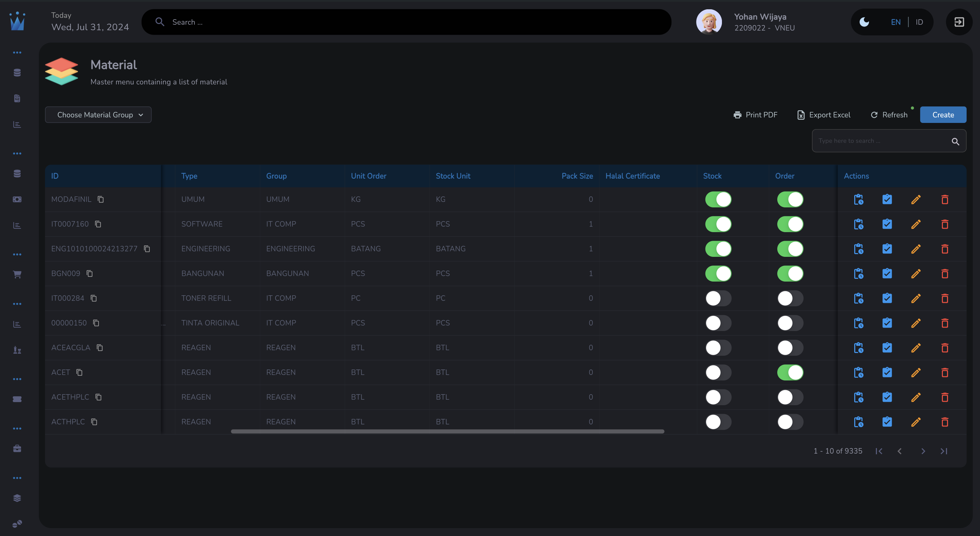980x536 pixels.
Task: Open the ticket sidebar icon
Action: click(x=17, y=399)
